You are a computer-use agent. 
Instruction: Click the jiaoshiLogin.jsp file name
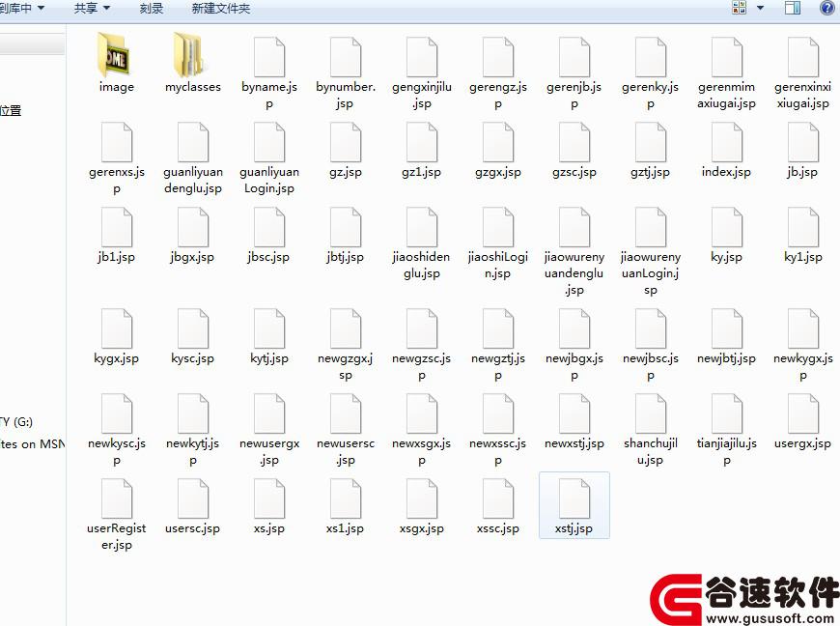[497, 266]
